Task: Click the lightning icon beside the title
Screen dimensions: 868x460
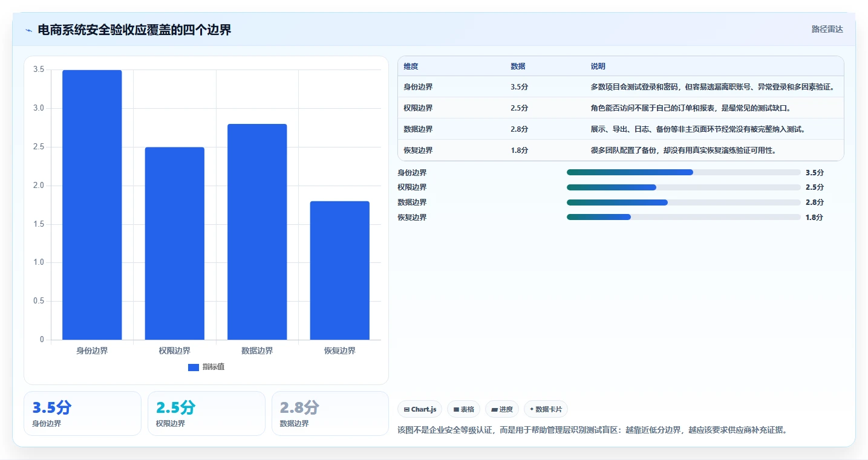Action: 28,30
